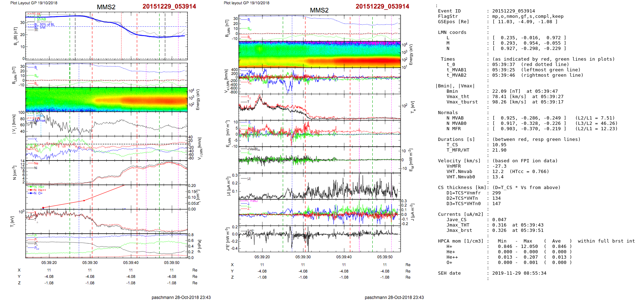The width and height of the screenshot is (644, 300).
Task: Click the left plot's energy spectrogram panel
Action: point(106,100)
